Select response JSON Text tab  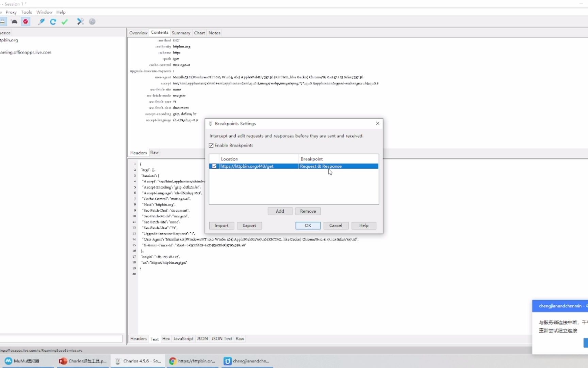click(222, 339)
